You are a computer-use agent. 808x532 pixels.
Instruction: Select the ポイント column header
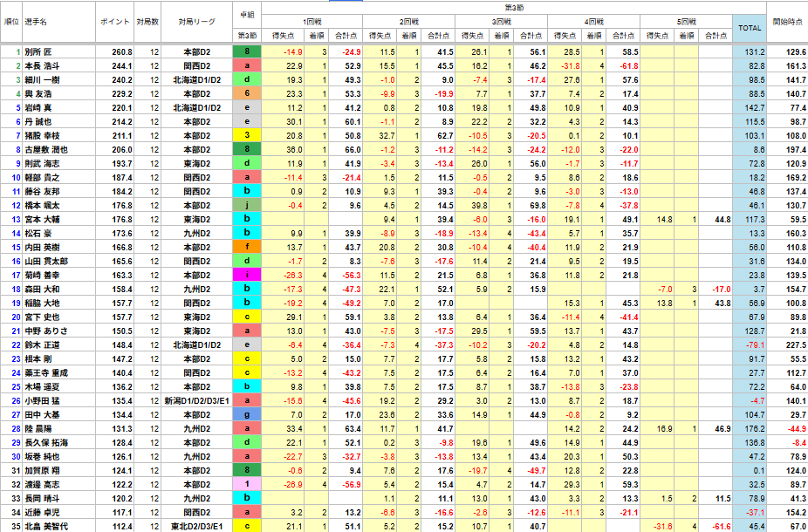(x=115, y=22)
